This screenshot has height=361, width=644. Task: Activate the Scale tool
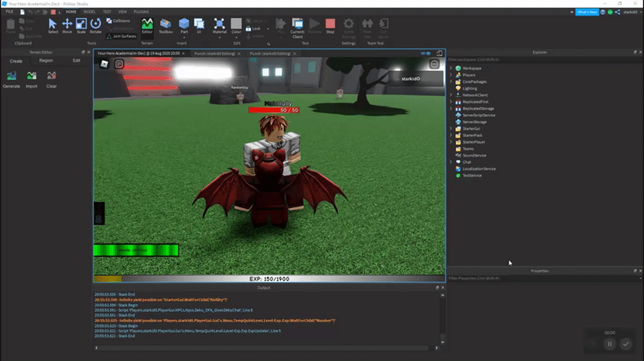pyautogui.click(x=81, y=26)
